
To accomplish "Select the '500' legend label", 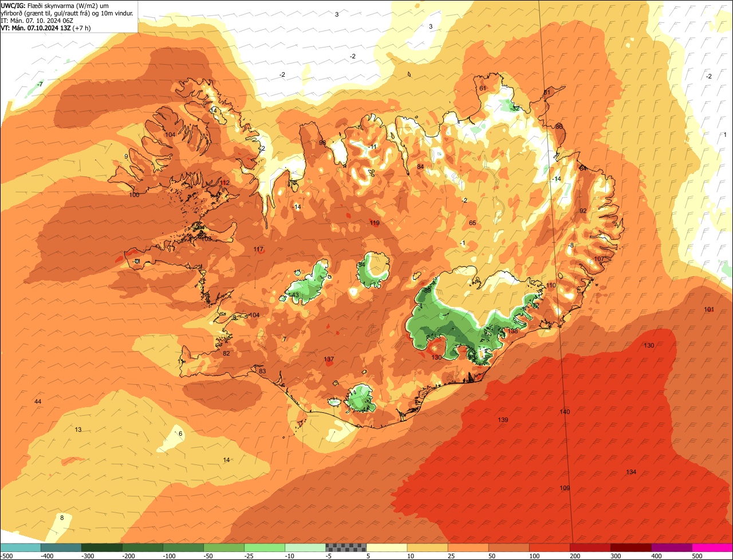I will click(x=697, y=555).
